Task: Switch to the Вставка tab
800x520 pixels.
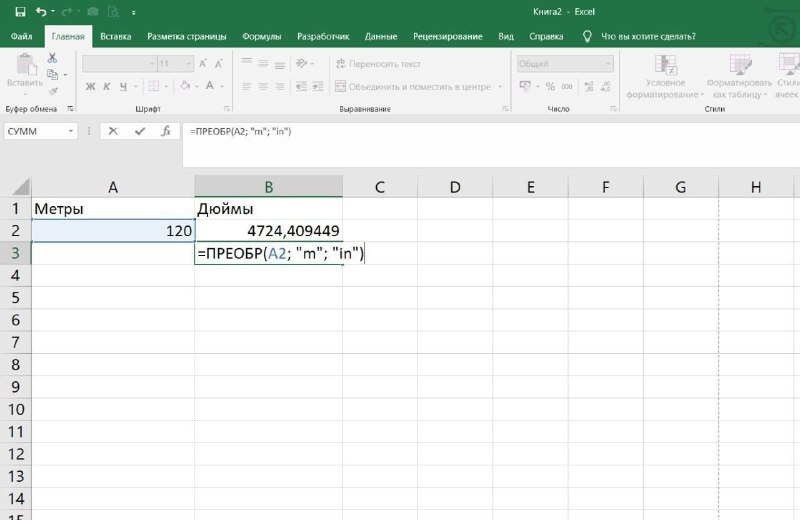Action: [x=116, y=36]
